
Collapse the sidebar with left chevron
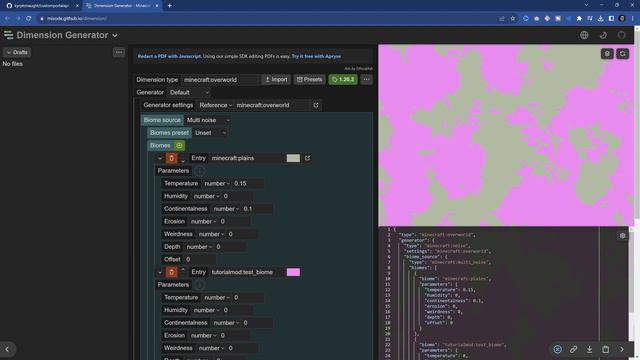(x=7, y=349)
